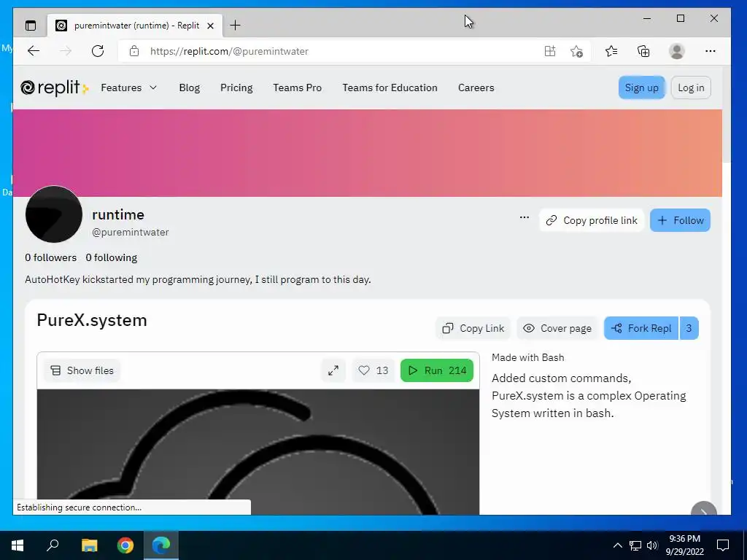The height and width of the screenshot is (560, 747).
Task: Click the Microsoft Edge taskbar icon
Action: pyautogui.click(x=161, y=545)
